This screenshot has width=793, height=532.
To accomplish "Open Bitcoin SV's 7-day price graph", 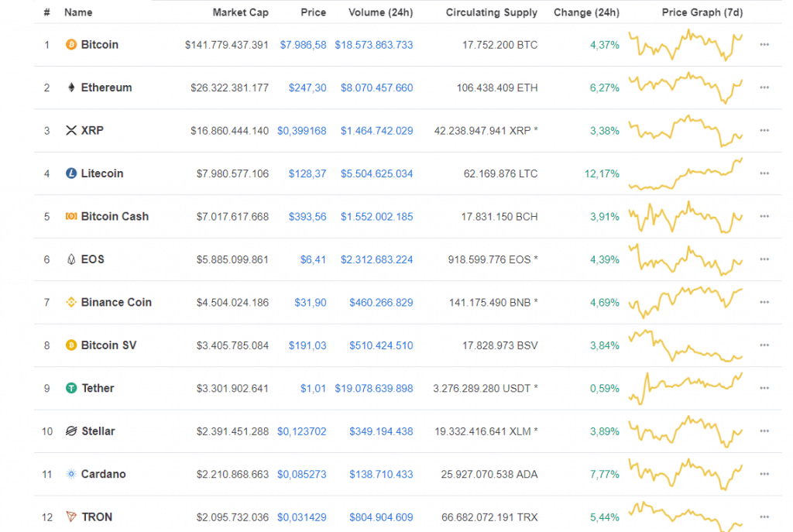I will (685, 345).
